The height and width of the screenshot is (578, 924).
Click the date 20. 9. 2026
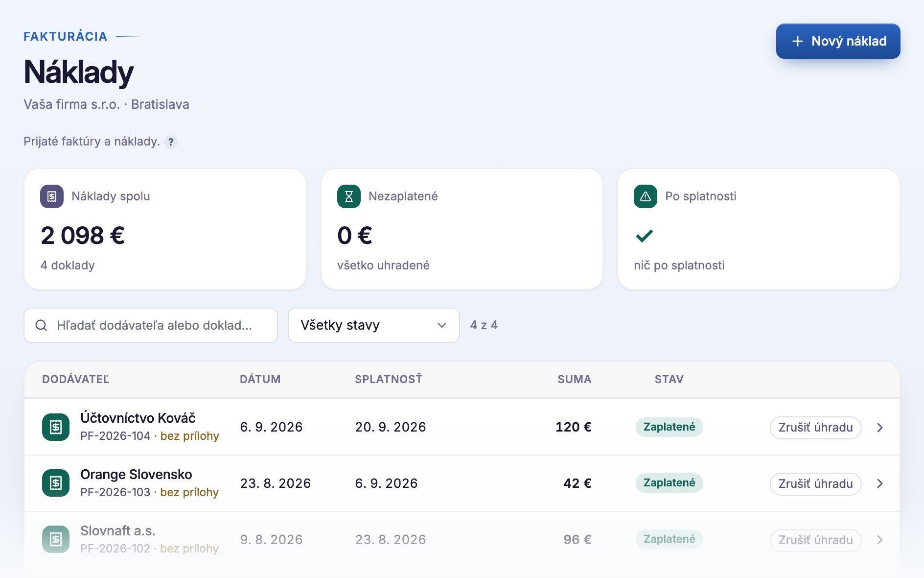[391, 427]
